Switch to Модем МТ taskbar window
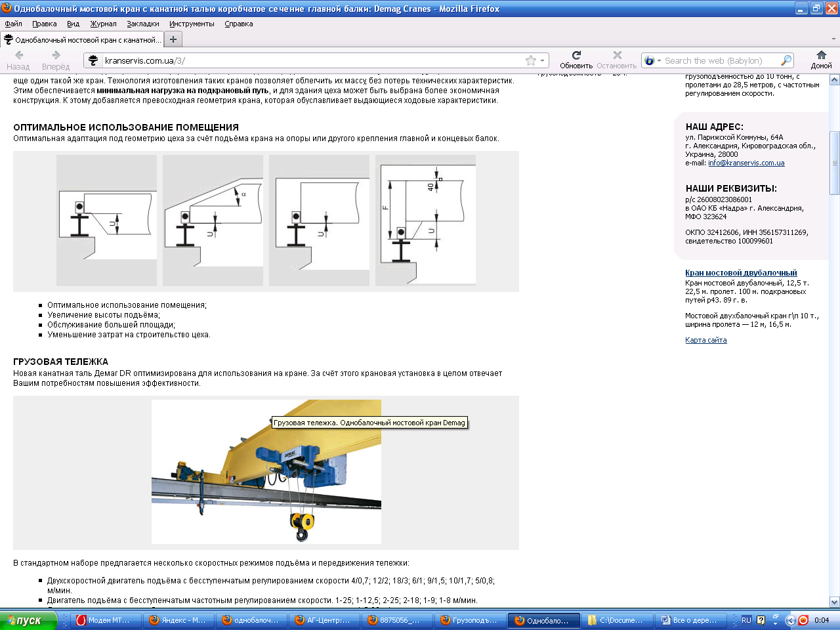The height and width of the screenshot is (630, 840). pyautogui.click(x=105, y=620)
